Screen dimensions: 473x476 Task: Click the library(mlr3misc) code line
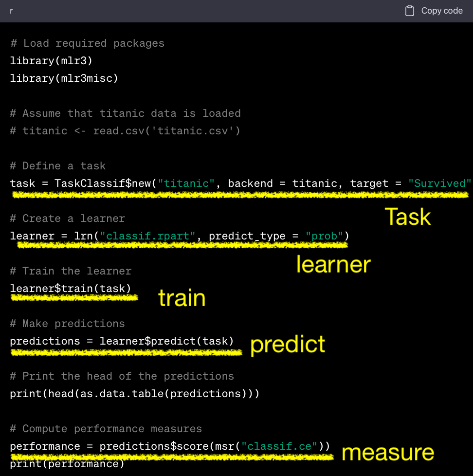(64, 78)
